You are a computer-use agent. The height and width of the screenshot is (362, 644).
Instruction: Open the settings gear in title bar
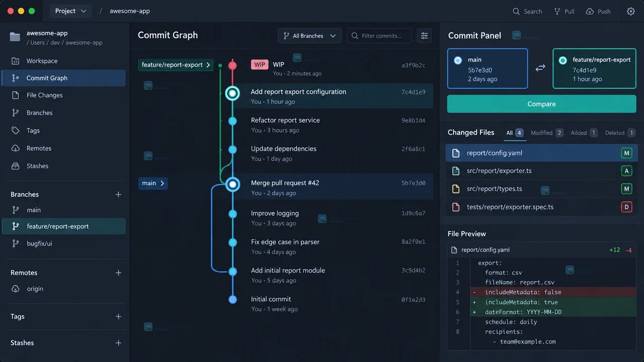pyautogui.click(x=631, y=11)
